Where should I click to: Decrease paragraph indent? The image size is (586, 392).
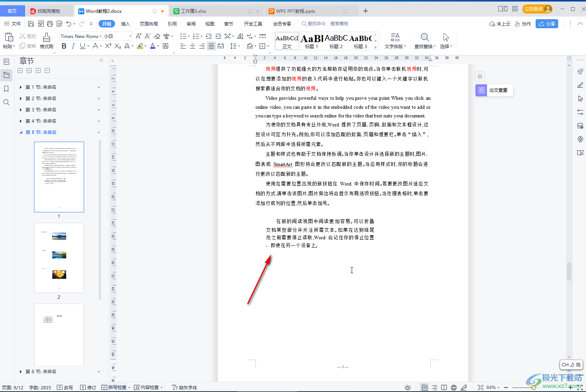click(x=208, y=36)
